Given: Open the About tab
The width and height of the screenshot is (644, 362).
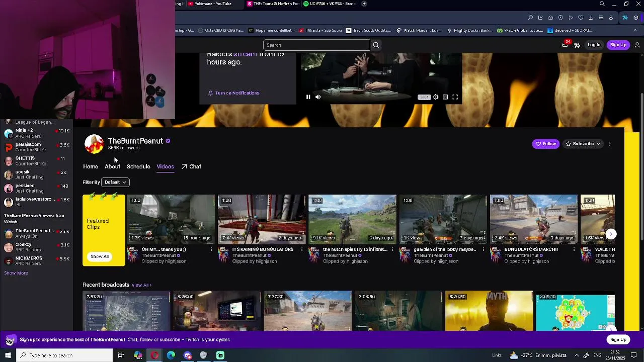Looking at the screenshot, I should point(112,166).
